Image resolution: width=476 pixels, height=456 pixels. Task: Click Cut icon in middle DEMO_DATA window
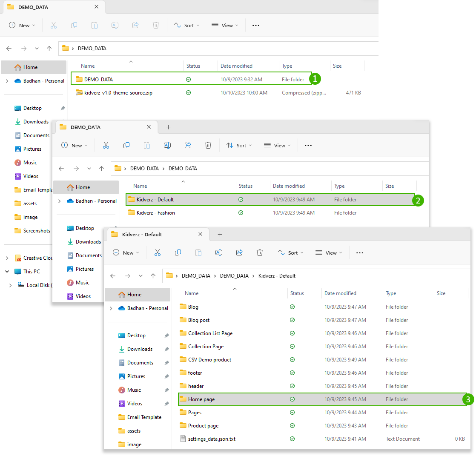click(106, 146)
